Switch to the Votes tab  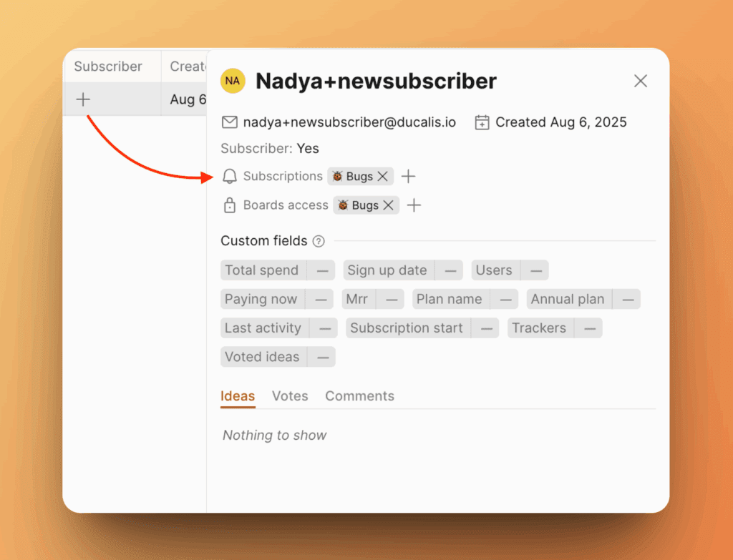click(x=290, y=396)
